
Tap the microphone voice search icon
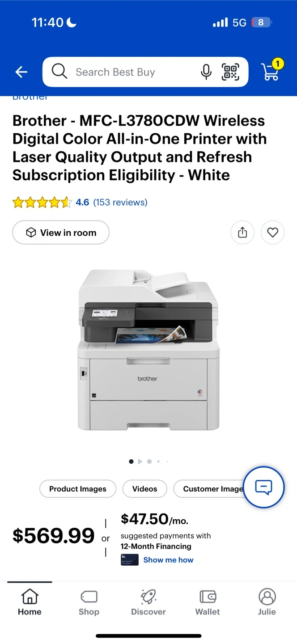[206, 72]
